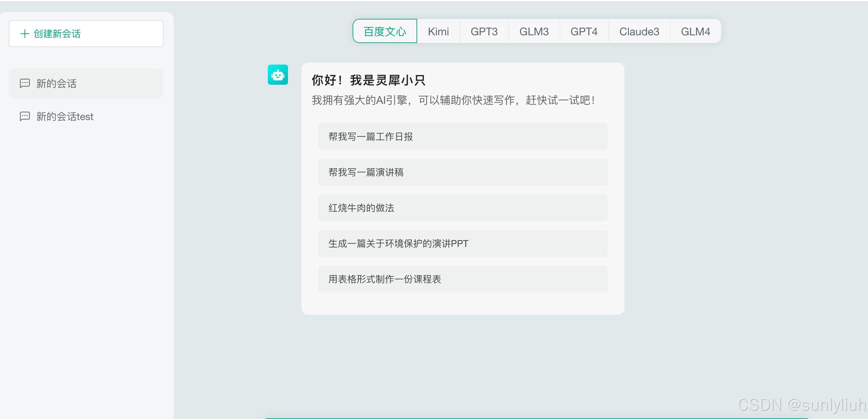Viewport: 868px width, 419px height.
Task: Select the Kimi model tab
Action: [x=438, y=31]
